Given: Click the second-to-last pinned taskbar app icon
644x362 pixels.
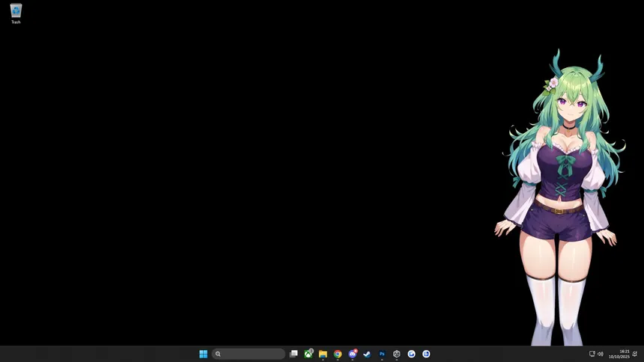Looking at the screenshot, I should (411, 354).
